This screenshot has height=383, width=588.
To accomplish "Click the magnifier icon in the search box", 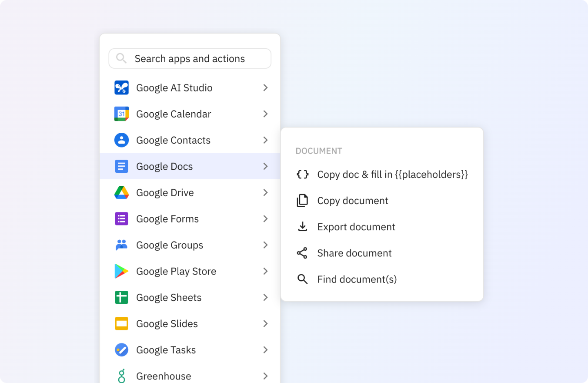I will (121, 58).
